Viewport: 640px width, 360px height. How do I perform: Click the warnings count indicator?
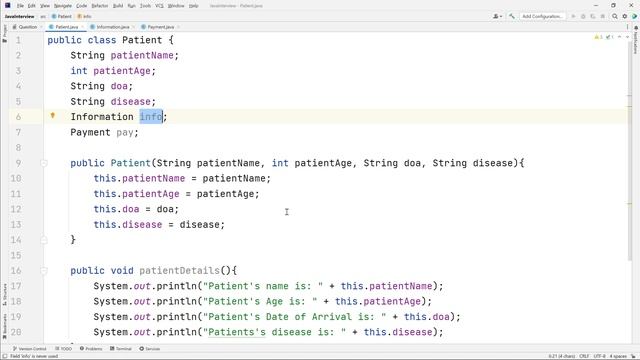click(x=599, y=37)
